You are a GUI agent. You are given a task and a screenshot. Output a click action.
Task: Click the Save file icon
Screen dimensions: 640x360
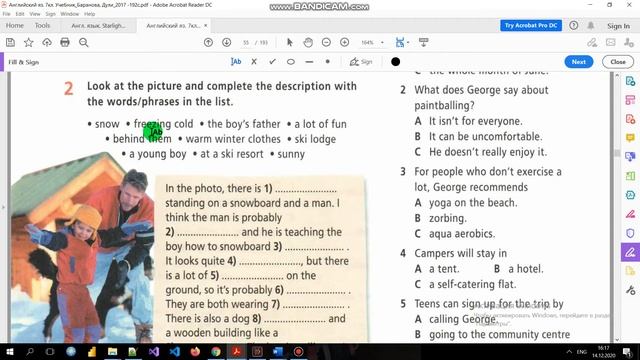10,42
